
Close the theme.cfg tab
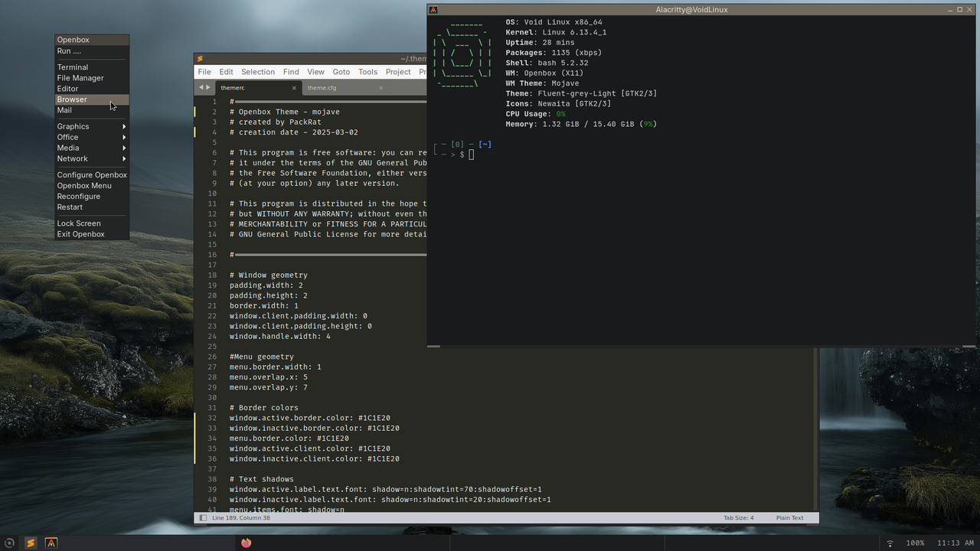point(381,88)
